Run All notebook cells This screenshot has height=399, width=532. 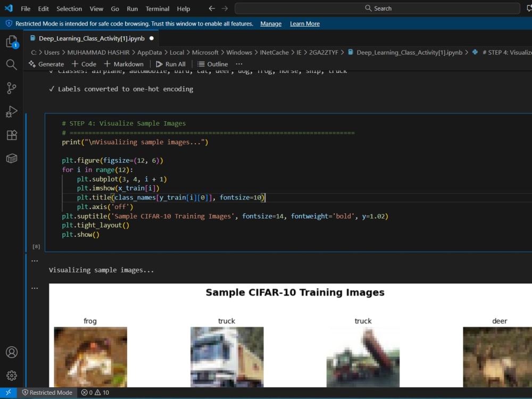click(x=171, y=64)
